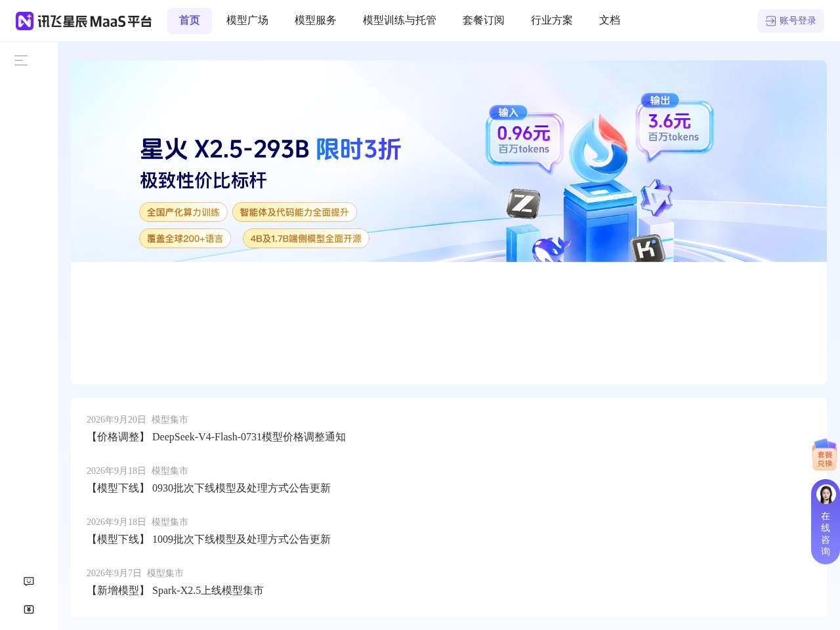Click the 2026年9月20日 date label
Image resolution: width=840 pixels, height=630 pixels.
(x=116, y=419)
